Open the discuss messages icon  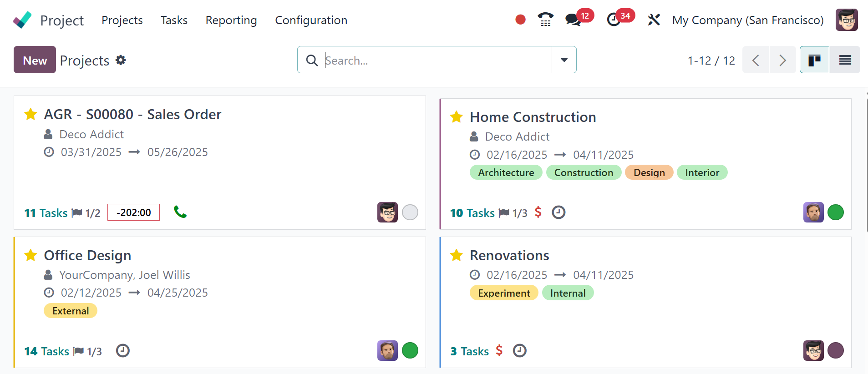(x=573, y=20)
